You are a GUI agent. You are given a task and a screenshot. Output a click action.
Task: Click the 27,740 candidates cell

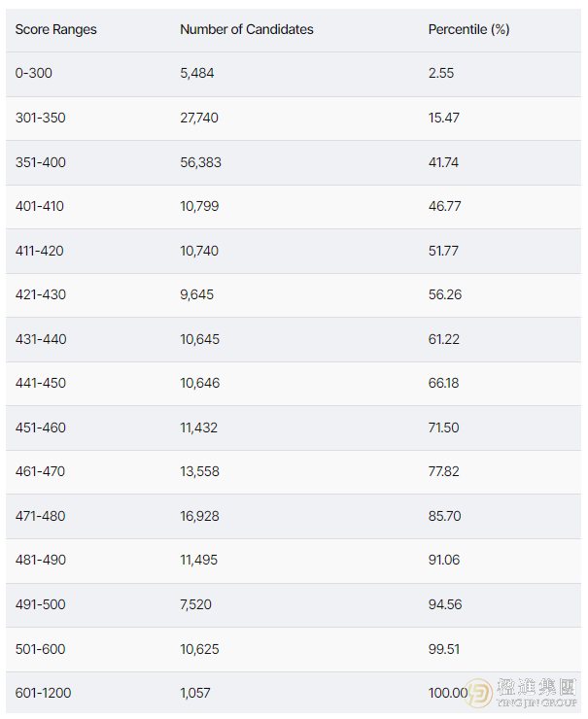click(199, 118)
